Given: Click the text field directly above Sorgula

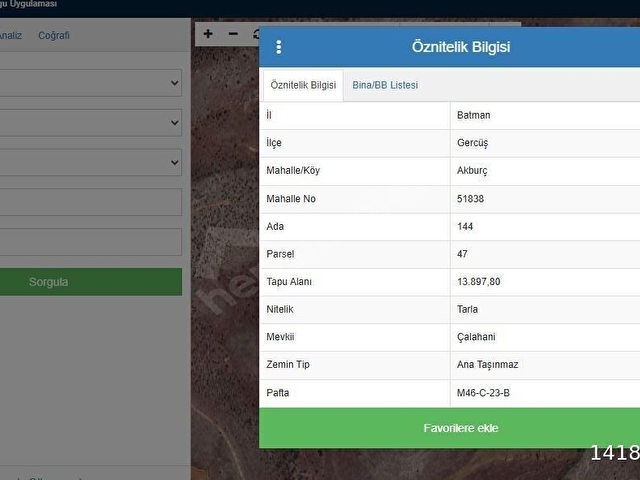Looking at the screenshot, I should 91,242.
